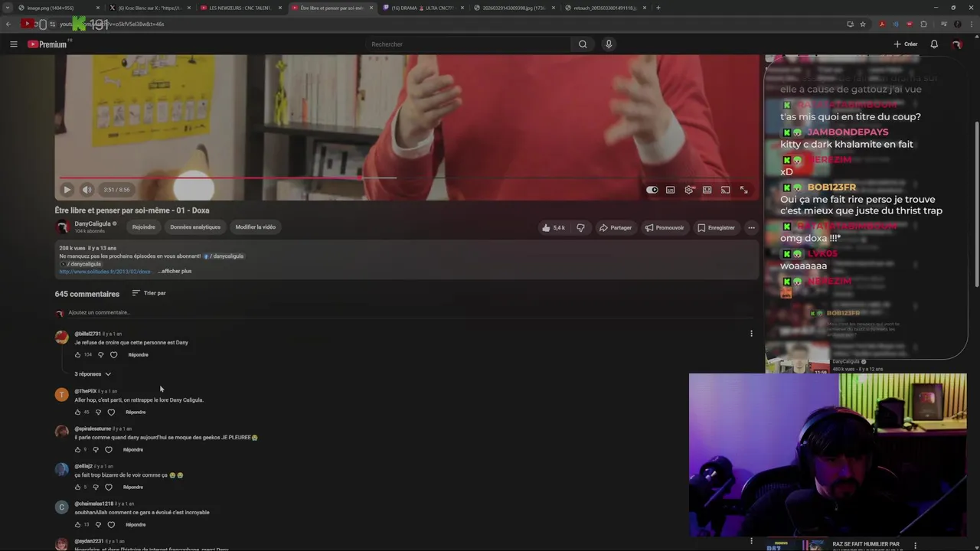Like the comment by @ThePIiX
The image size is (980, 551).
pyautogui.click(x=77, y=412)
